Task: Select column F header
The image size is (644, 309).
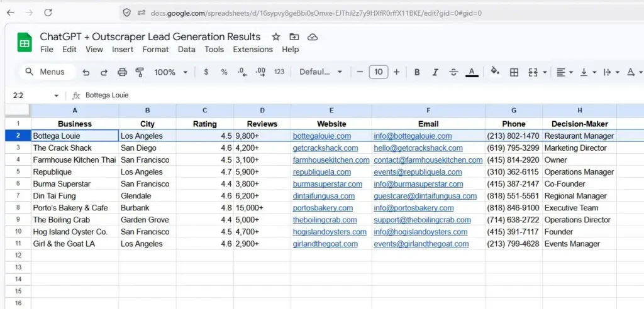Action: pyautogui.click(x=428, y=111)
